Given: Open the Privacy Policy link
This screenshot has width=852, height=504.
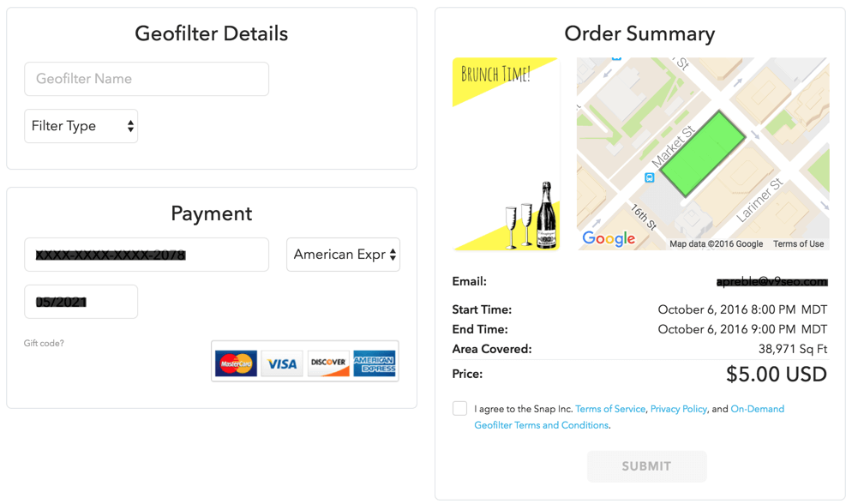Looking at the screenshot, I should point(678,409).
